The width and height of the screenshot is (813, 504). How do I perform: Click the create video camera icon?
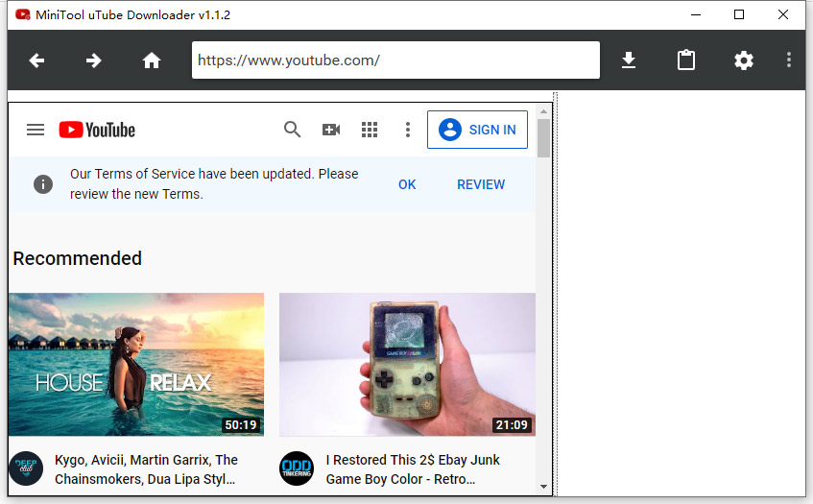[x=331, y=130]
